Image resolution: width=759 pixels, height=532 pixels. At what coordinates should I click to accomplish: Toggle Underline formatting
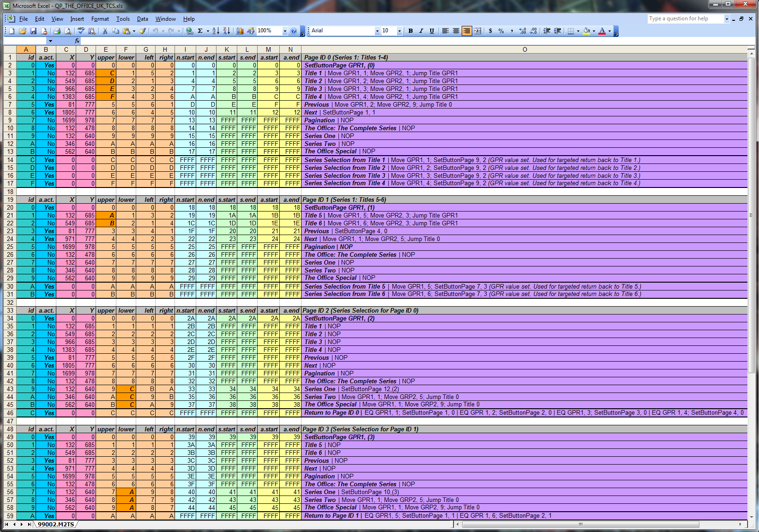point(432,31)
